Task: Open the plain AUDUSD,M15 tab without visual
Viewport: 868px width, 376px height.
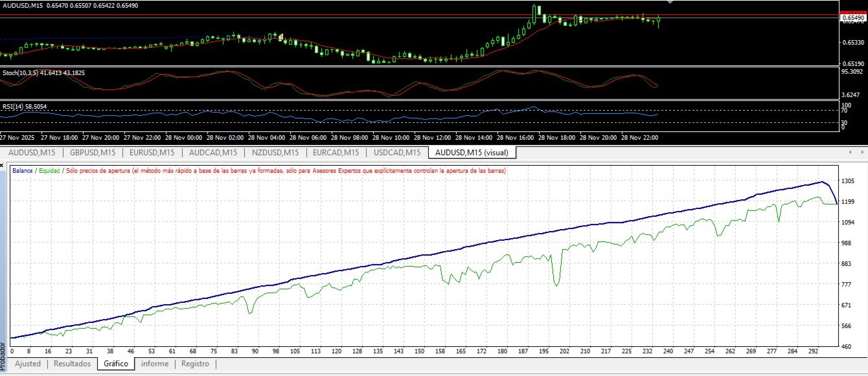Action: [30, 153]
